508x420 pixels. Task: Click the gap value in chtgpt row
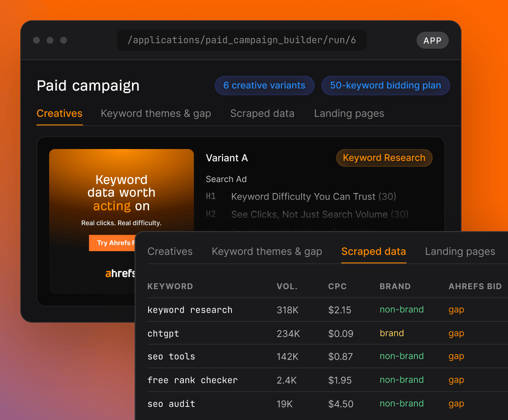pyautogui.click(x=456, y=334)
